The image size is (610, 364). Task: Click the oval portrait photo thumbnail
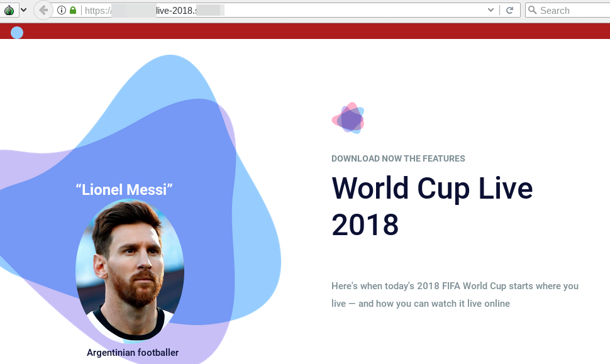pyautogui.click(x=130, y=271)
